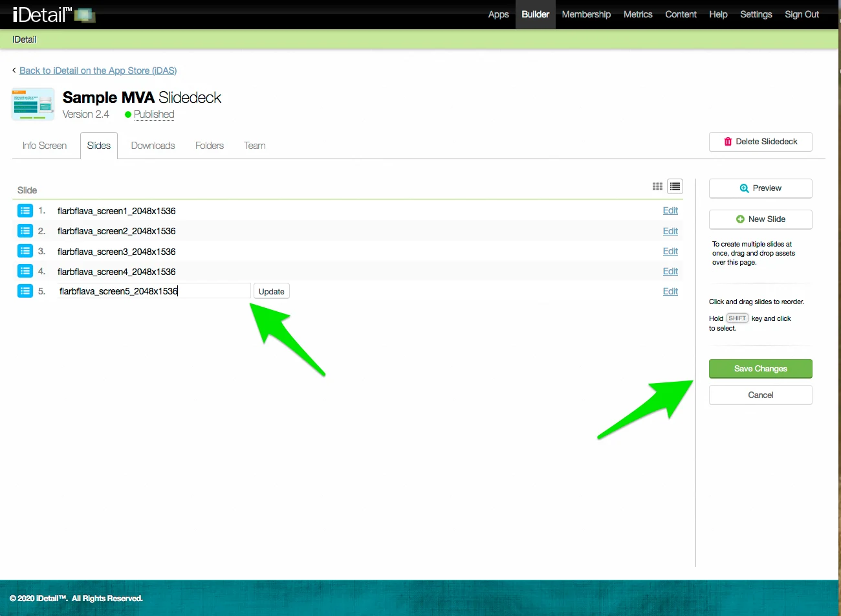The image size is (841, 616).
Task: Edit slide flarbflava_screen3_2048x1536
Action: tap(670, 251)
